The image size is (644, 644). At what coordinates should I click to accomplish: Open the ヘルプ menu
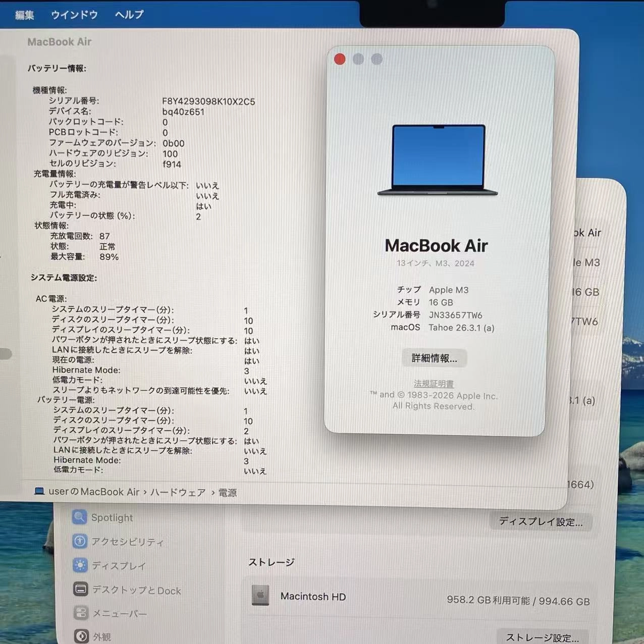pyautogui.click(x=129, y=15)
